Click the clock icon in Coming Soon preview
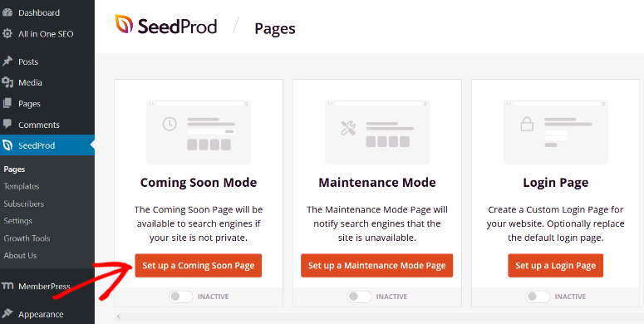644x324 pixels. coord(170,124)
